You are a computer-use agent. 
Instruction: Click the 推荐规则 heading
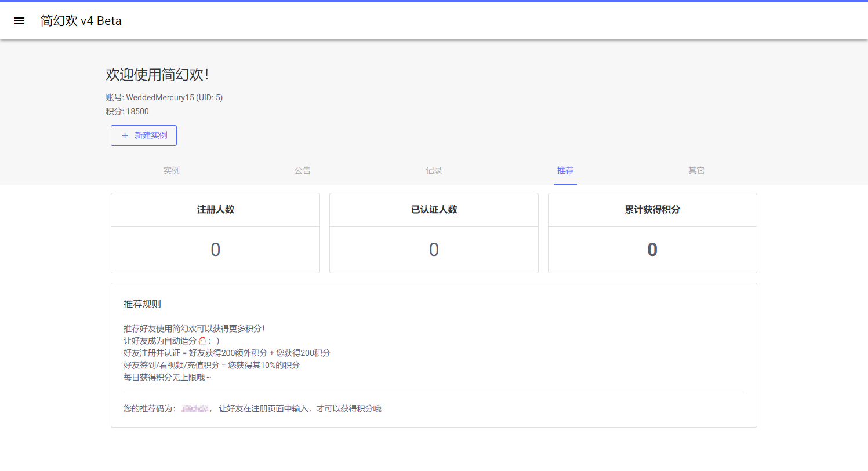[142, 304]
